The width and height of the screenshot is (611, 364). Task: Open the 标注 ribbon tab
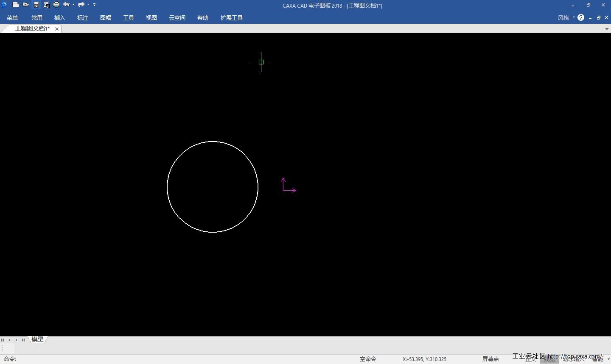[83, 18]
